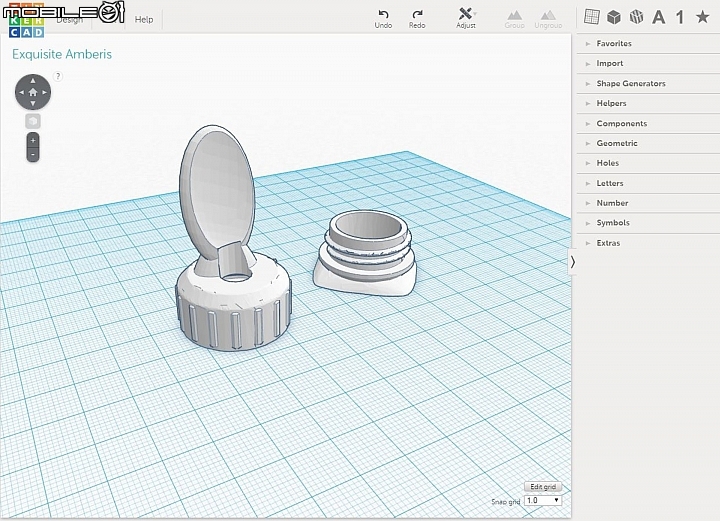The height and width of the screenshot is (521, 720).
Task: Open the Snap grid dropdown
Action: pyautogui.click(x=543, y=500)
